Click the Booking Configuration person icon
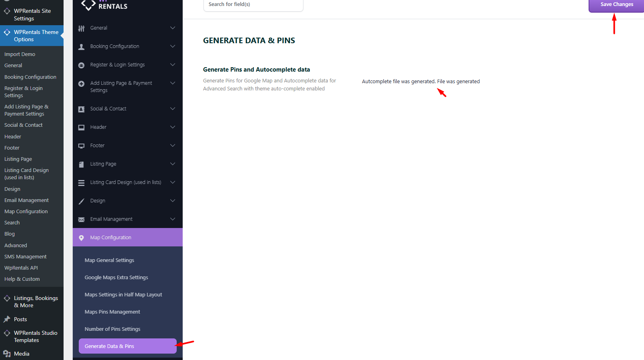 click(x=81, y=47)
